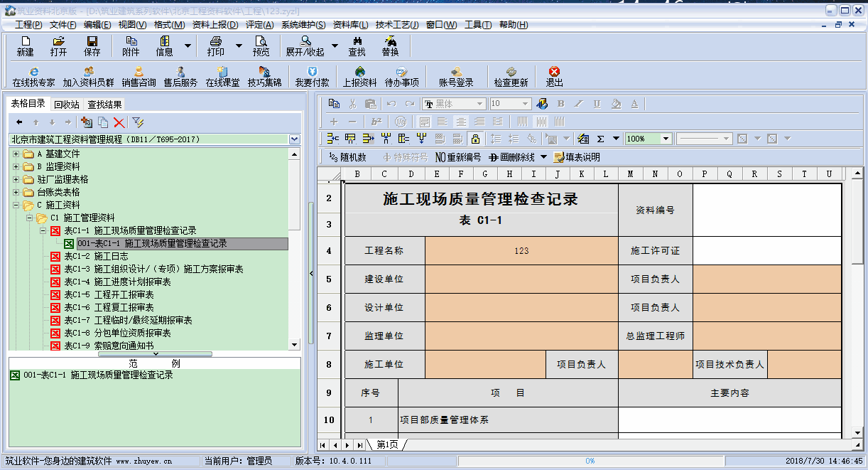
Task: Expand the A 基建文件 tree folder
Action: pyautogui.click(x=16, y=154)
